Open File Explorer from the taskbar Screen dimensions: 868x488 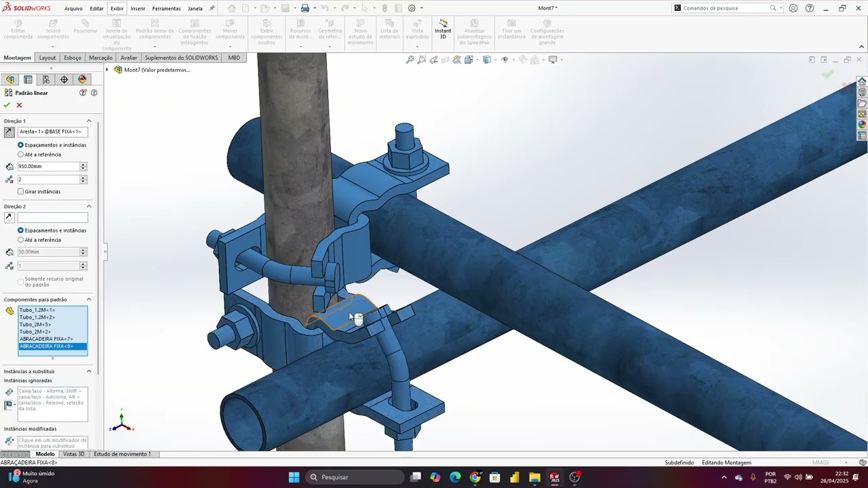tap(534, 477)
